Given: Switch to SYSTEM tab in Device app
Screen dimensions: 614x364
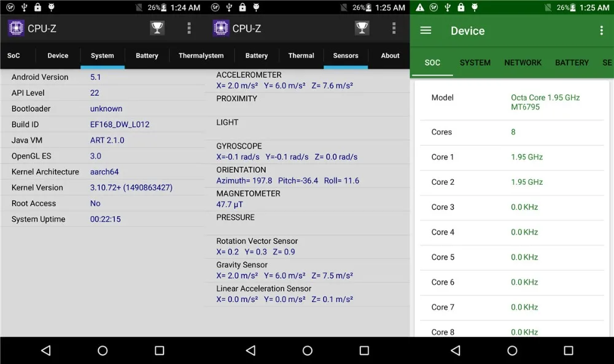Looking at the screenshot, I should pos(475,63).
